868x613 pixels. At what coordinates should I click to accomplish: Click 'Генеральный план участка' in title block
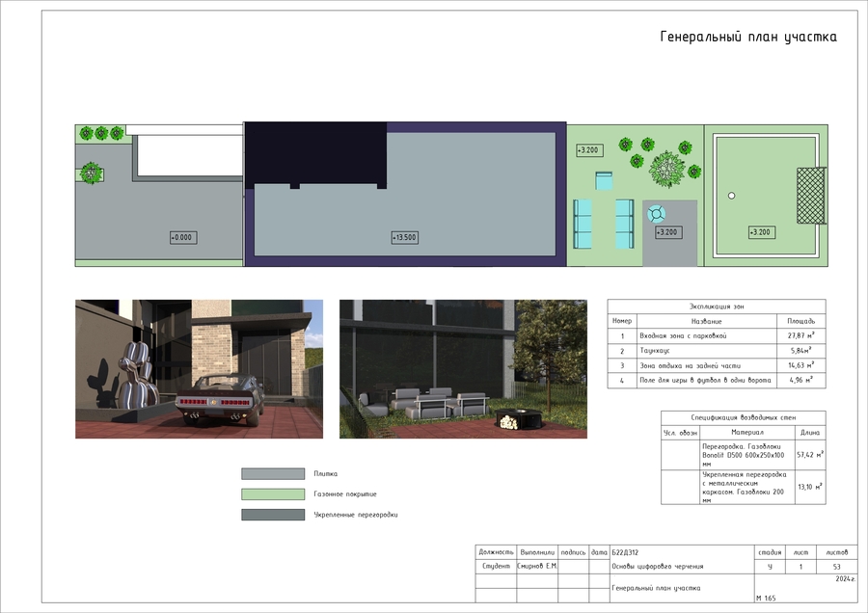tap(656, 588)
